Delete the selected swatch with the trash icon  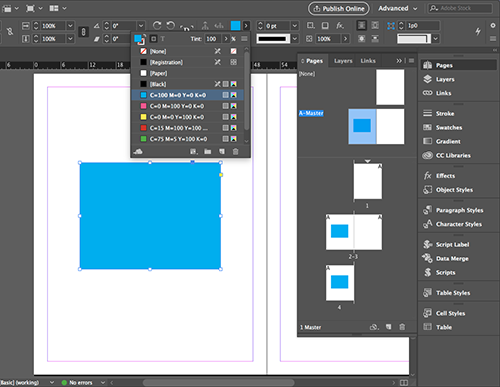tap(235, 151)
